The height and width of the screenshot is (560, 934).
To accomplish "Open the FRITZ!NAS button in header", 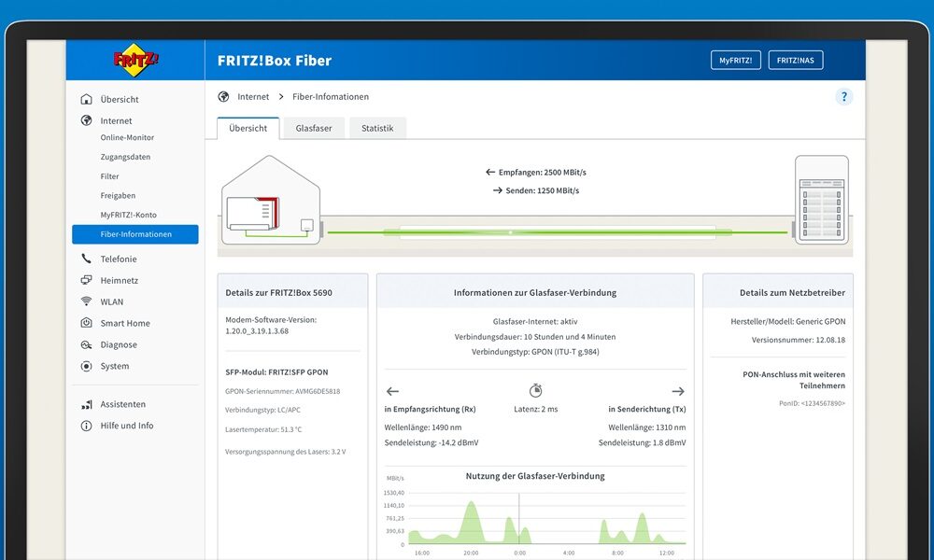I will pos(796,61).
